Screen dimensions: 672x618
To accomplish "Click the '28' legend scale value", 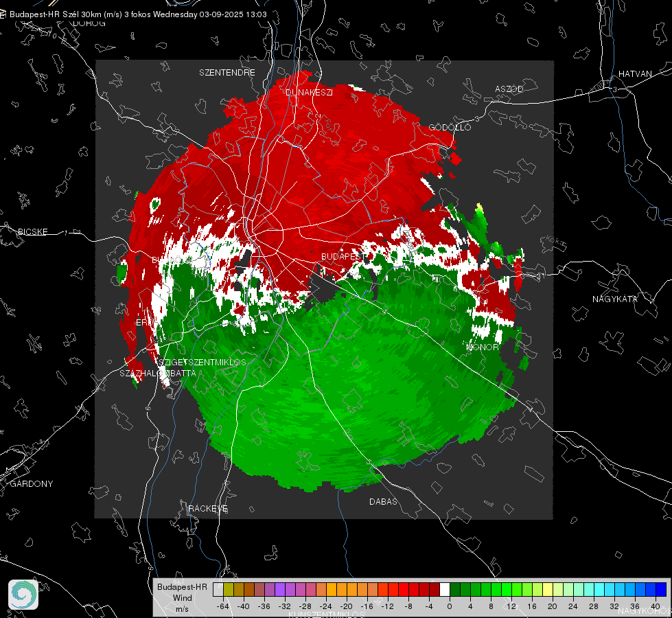I will pos(594,606).
